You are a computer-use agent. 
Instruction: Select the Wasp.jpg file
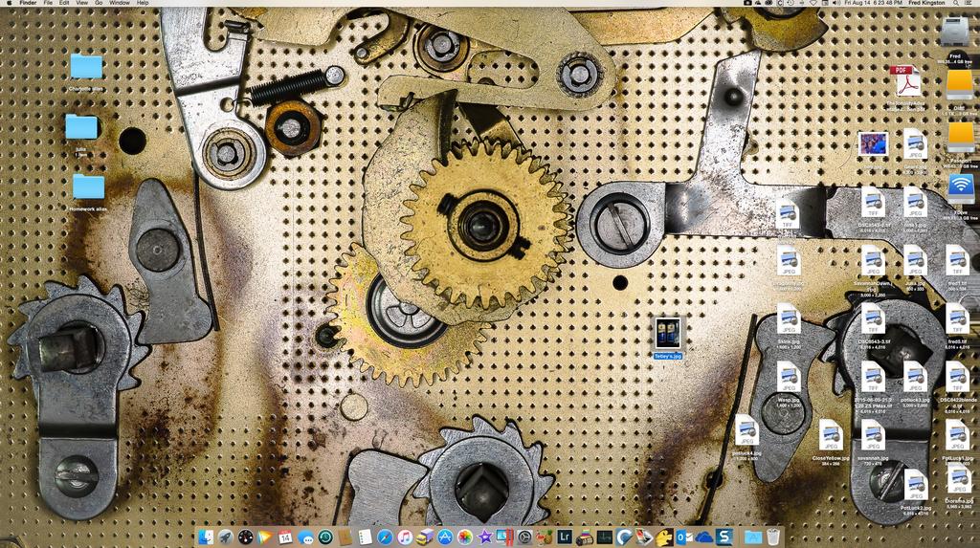coord(789,376)
